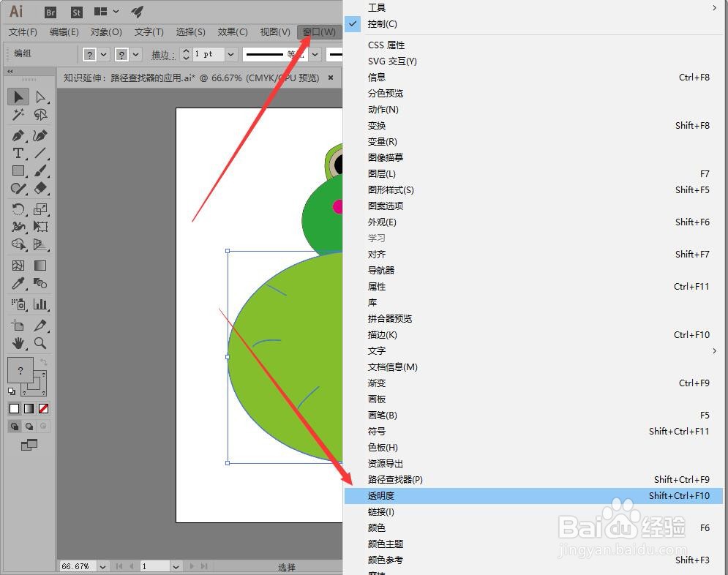Open the stroke weight dropdown
The image size is (728, 575).
230,55
